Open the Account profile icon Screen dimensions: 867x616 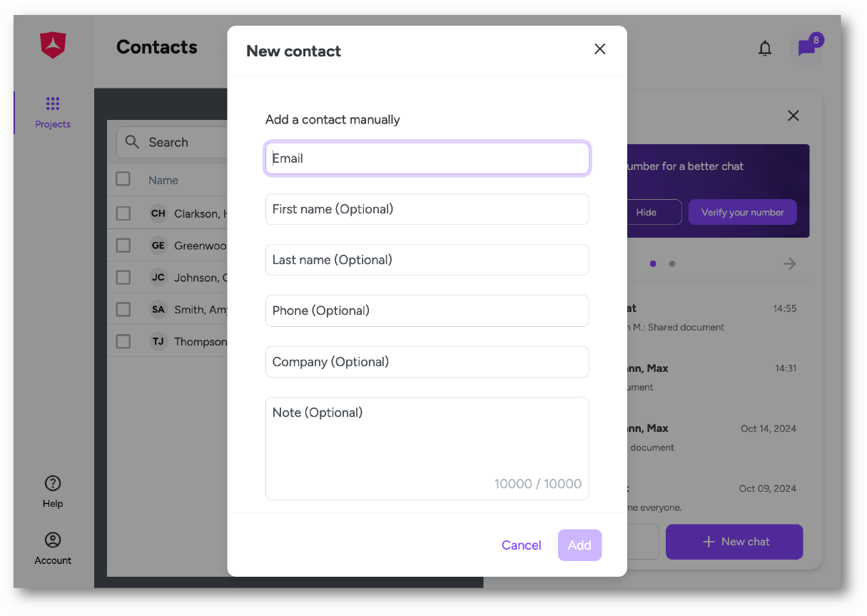(x=53, y=540)
